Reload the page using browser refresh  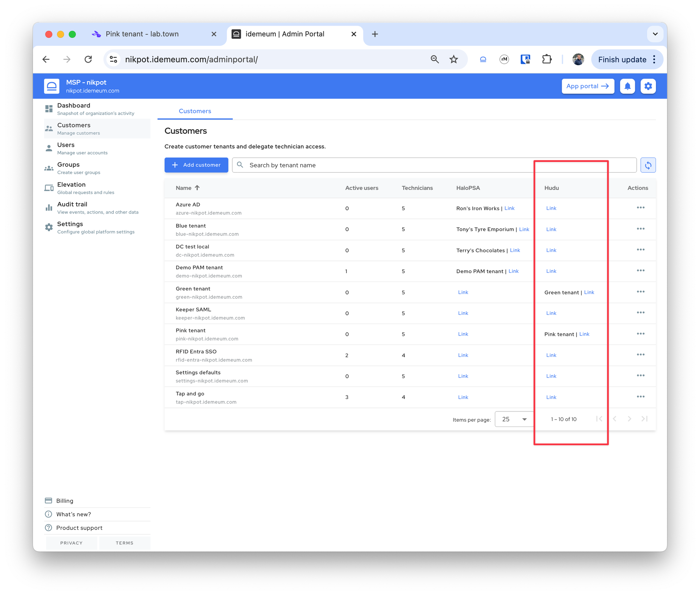88,59
